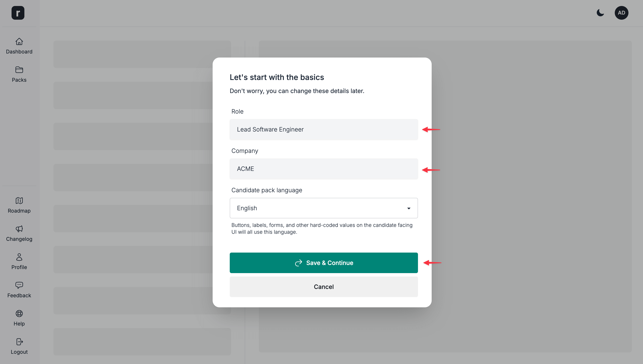
Task: Open the Profile person icon
Action: click(x=19, y=257)
